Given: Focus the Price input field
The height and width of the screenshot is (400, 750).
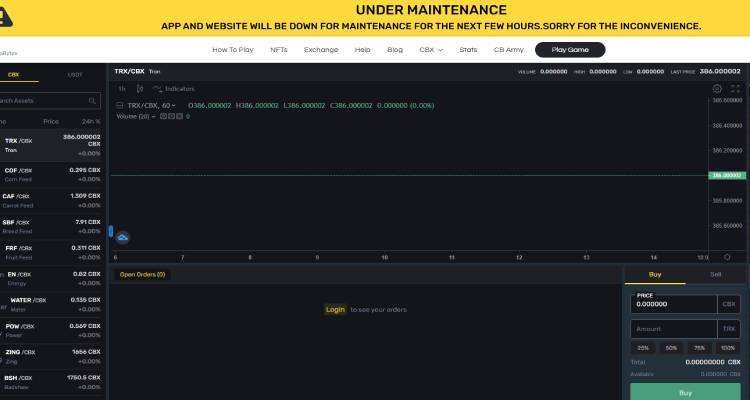Looking at the screenshot, I should (x=674, y=304).
